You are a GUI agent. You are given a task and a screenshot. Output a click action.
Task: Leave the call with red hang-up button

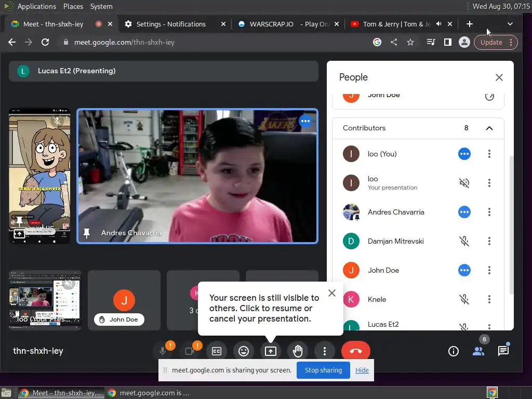(355, 351)
